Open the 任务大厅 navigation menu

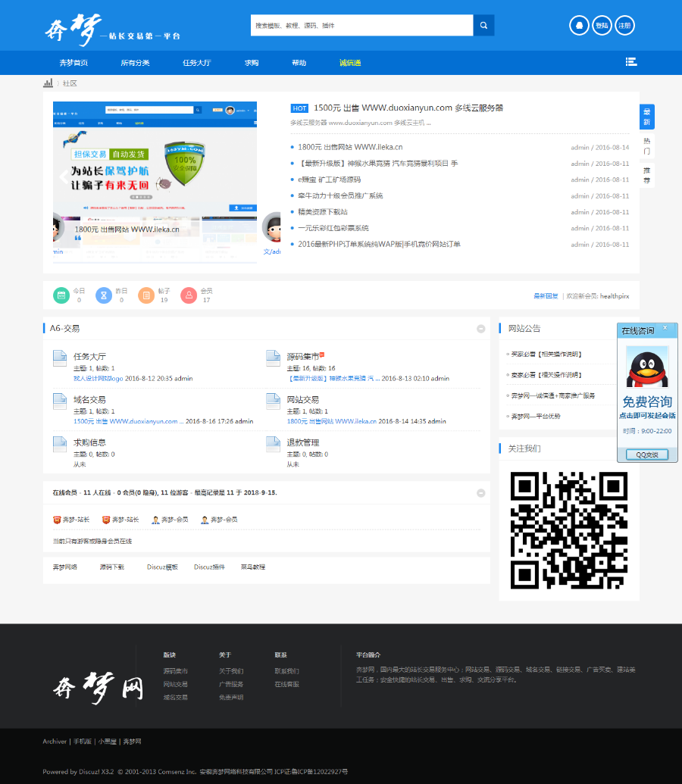[x=197, y=62]
